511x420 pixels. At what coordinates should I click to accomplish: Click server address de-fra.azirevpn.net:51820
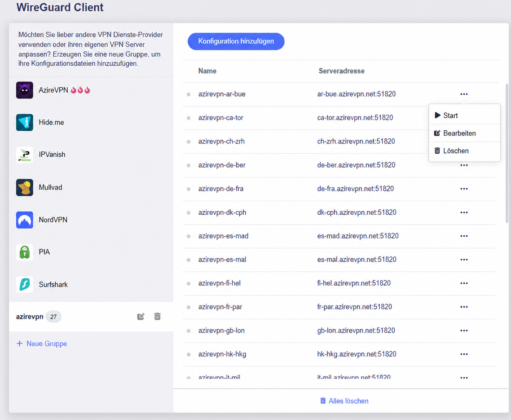click(355, 189)
